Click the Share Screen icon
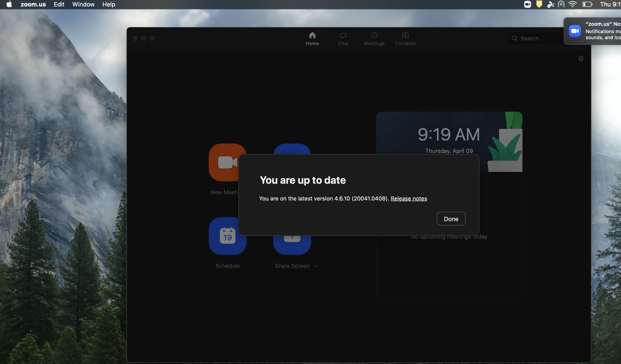This screenshot has height=364, width=621. click(292, 245)
